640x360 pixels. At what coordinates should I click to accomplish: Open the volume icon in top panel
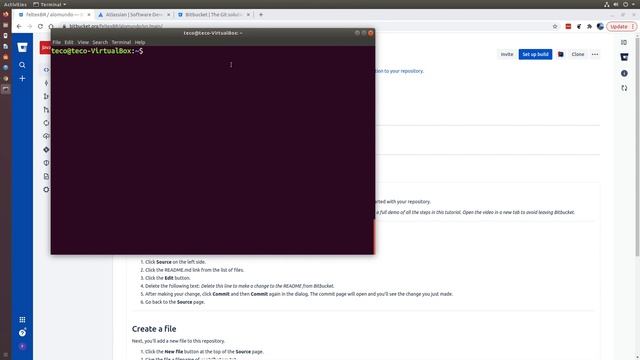click(616, 4)
